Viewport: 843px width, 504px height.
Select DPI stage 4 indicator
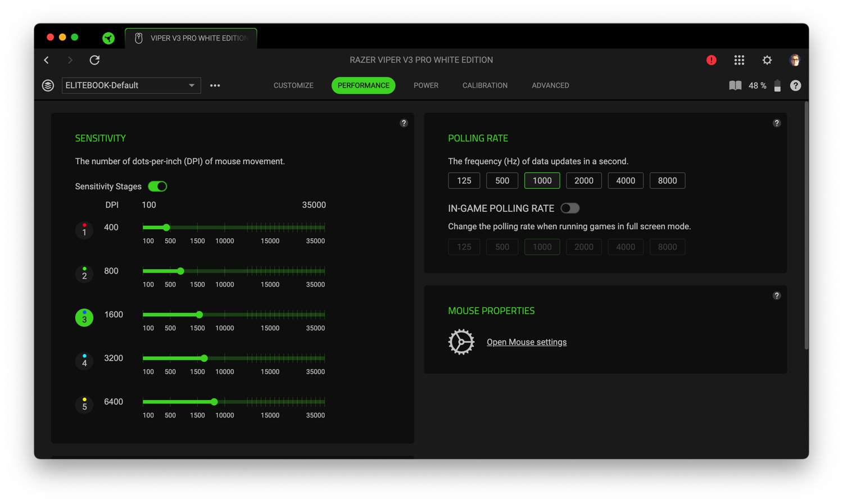(84, 361)
